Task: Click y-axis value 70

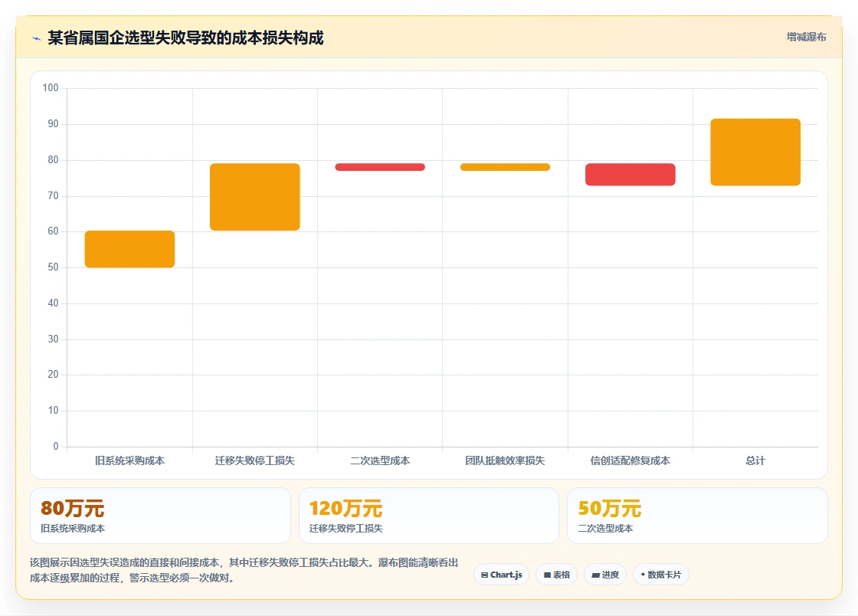Action: pyautogui.click(x=53, y=196)
